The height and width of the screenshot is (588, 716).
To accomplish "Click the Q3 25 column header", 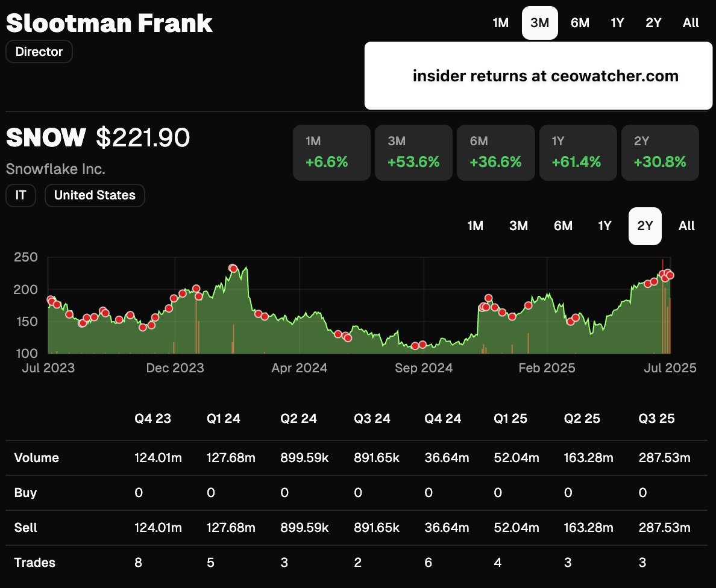I will (x=657, y=419).
